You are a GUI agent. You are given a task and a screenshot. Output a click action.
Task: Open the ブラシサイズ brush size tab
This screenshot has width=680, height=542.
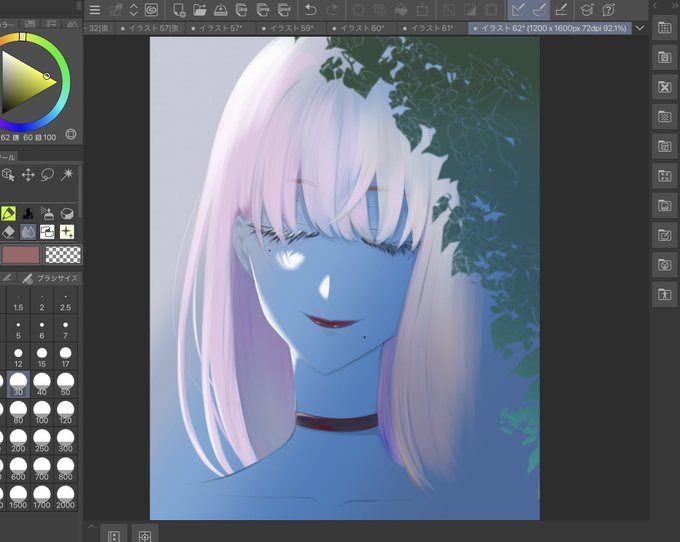click(51, 278)
